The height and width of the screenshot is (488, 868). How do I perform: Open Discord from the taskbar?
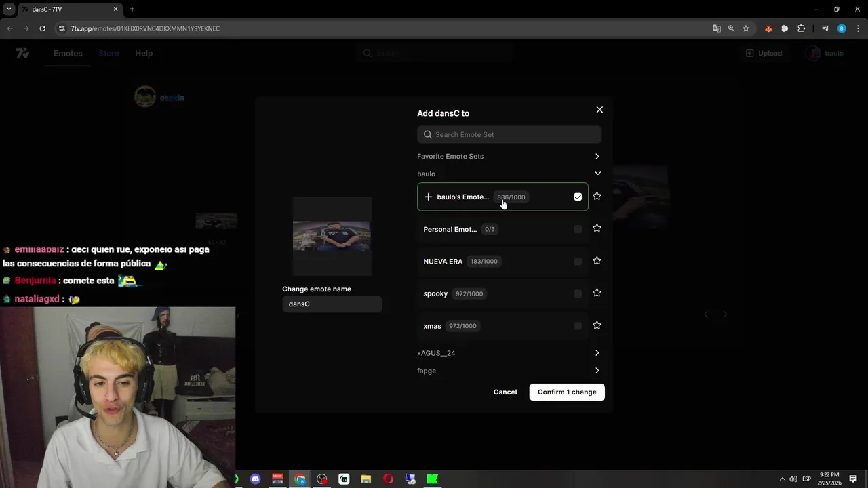(x=255, y=479)
